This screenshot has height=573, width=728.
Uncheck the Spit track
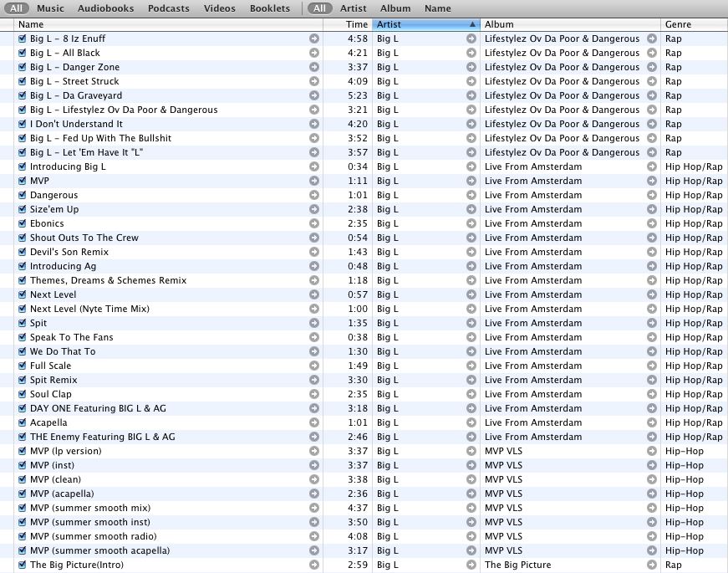[x=22, y=323]
